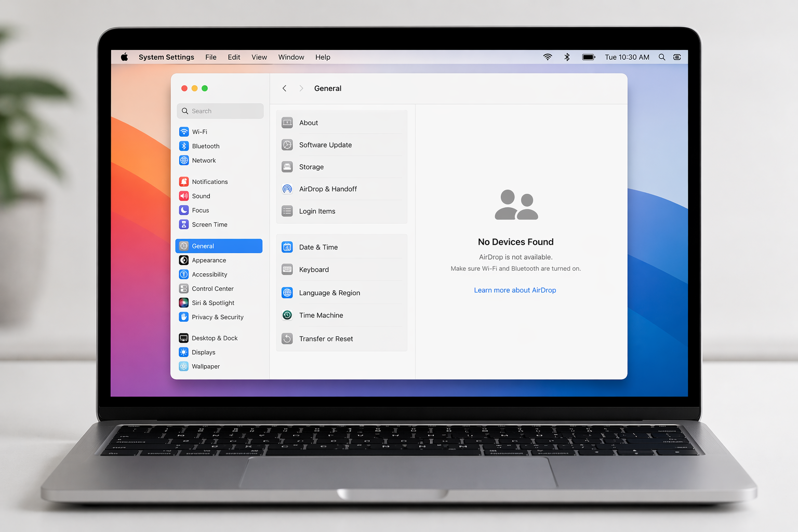The width and height of the screenshot is (798, 532).
Task: Click the Software Update gear icon
Action: coord(287,145)
